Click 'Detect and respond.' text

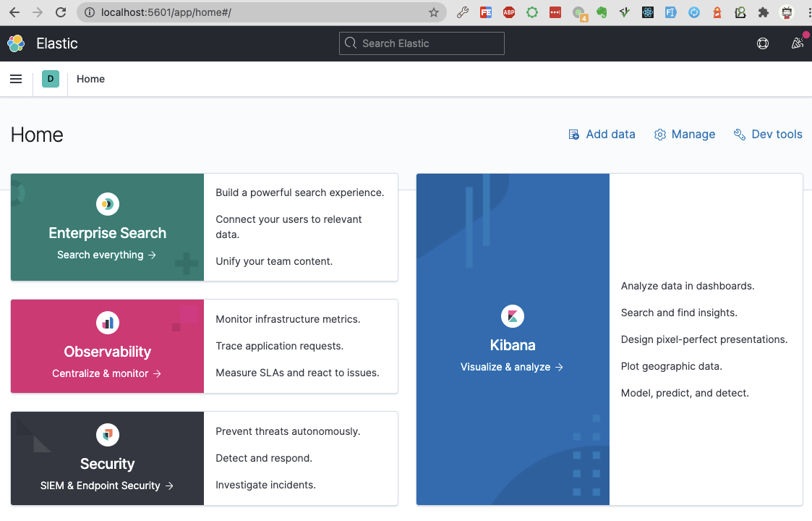click(x=264, y=458)
